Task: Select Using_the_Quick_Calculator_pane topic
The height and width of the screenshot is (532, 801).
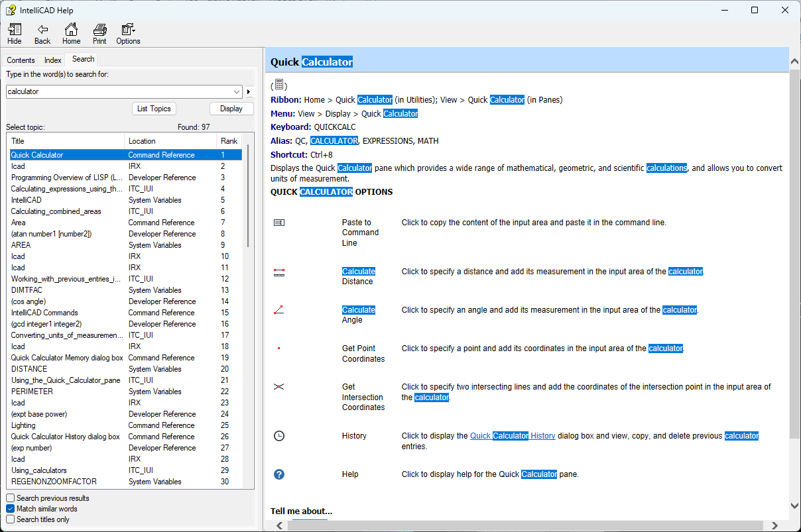Action: tap(125, 380)
